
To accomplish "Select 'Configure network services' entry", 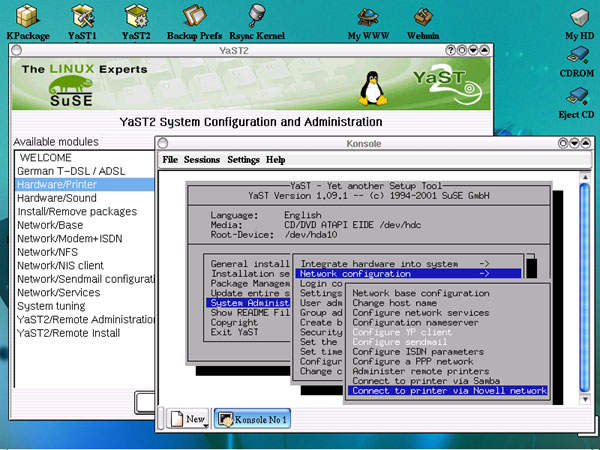I will [448, 313].
